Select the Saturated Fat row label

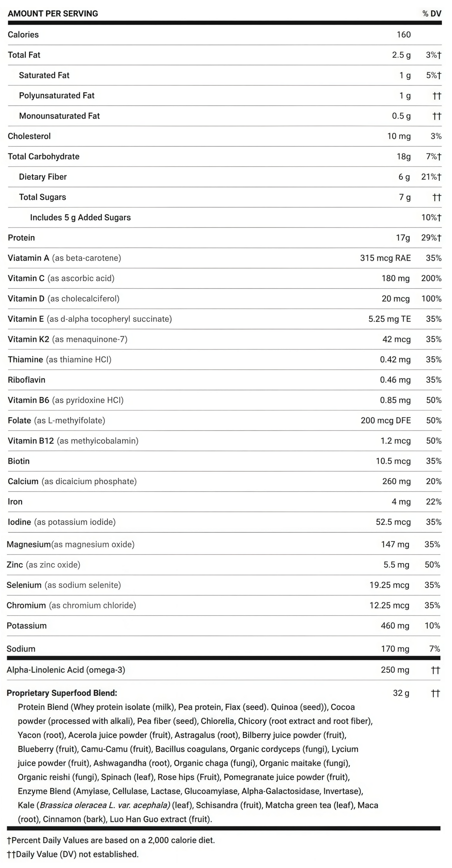click(x=44, y=75)
